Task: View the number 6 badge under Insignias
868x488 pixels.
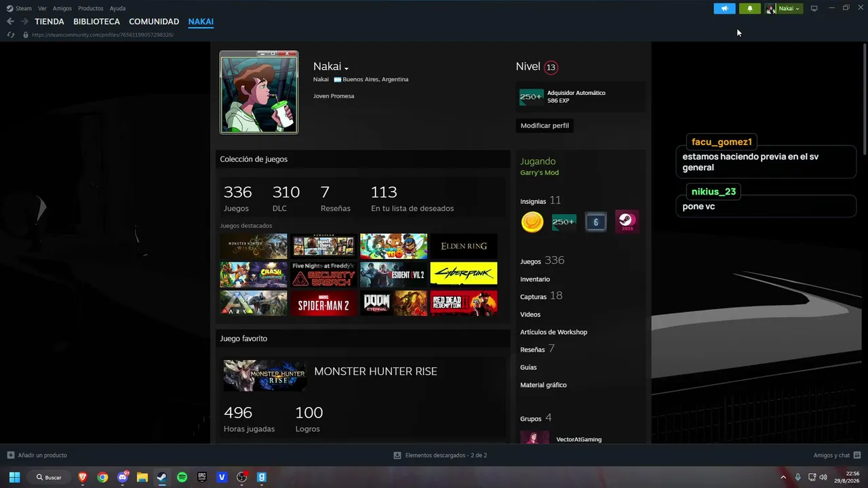Action: [595, 222]
